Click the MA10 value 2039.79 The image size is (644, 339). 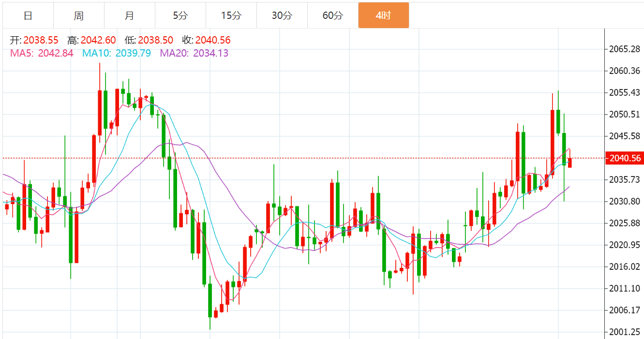[x=133, y=53]
